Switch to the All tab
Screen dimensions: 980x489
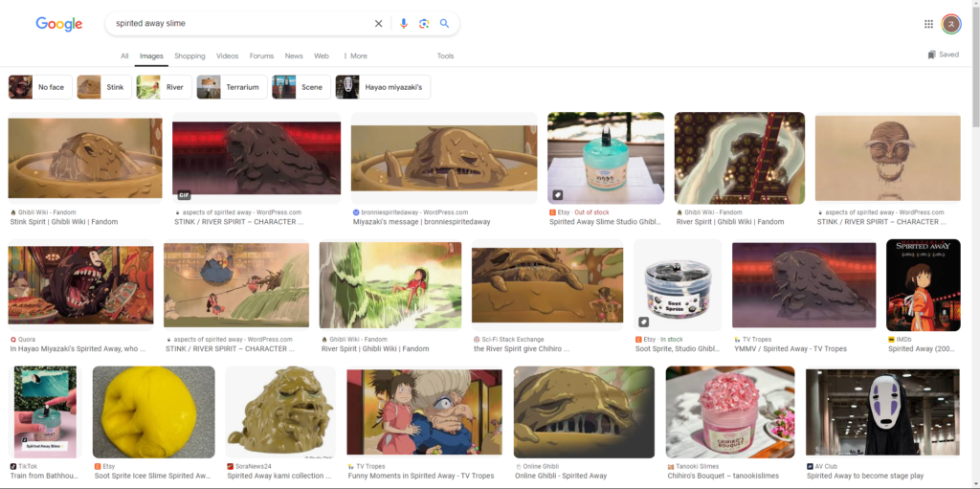(124, 56)
